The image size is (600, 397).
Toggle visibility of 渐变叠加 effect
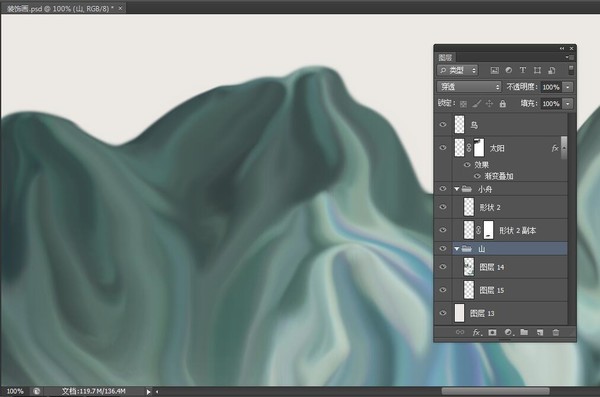point(477,176)
